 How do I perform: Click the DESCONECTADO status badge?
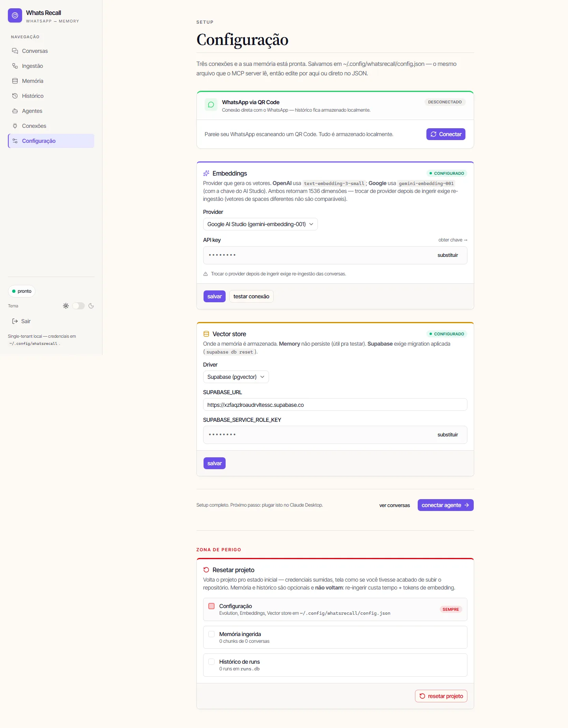point(445,102)
